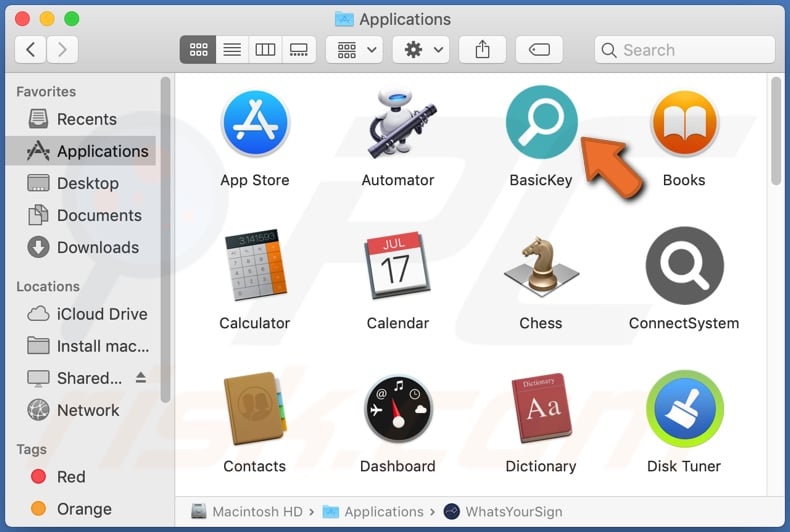
Task: Go back with the left arrow button
Action: (31, 49)
